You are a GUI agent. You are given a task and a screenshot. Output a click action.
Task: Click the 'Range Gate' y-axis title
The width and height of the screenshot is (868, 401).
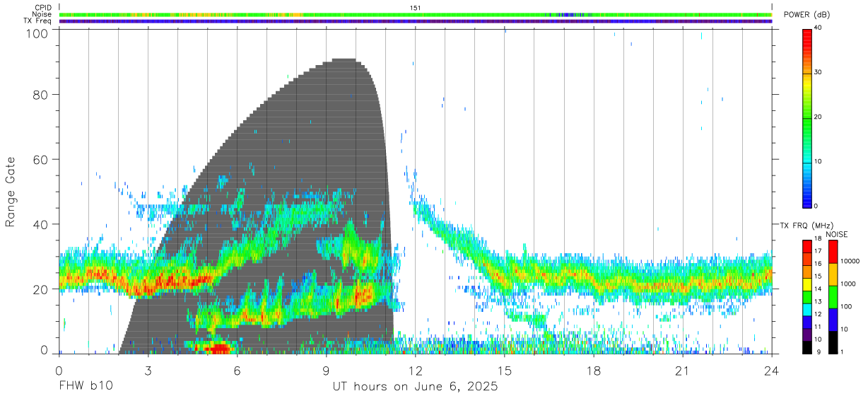[x=11, y=192]
